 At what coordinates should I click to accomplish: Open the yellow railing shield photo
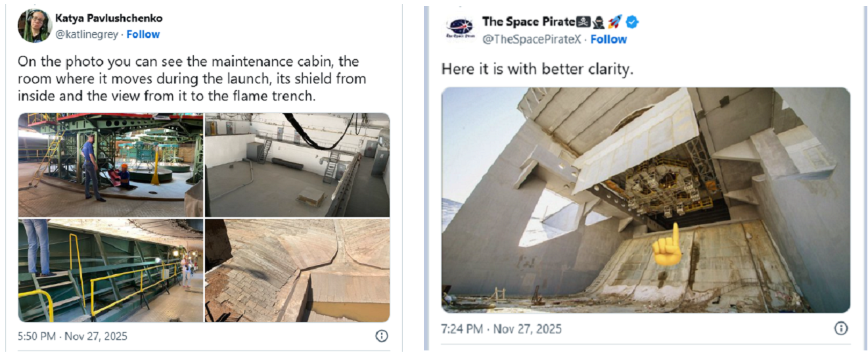[x=110, y=270]
